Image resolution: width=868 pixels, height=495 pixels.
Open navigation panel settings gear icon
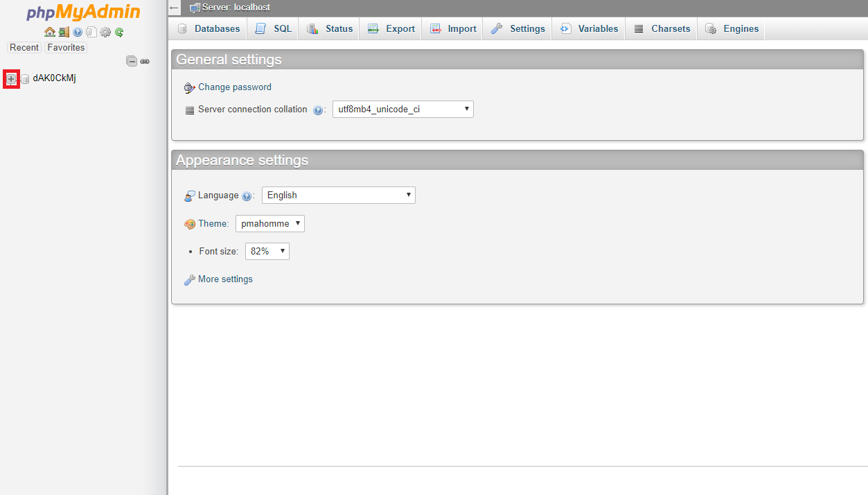[x=105, y=32]
